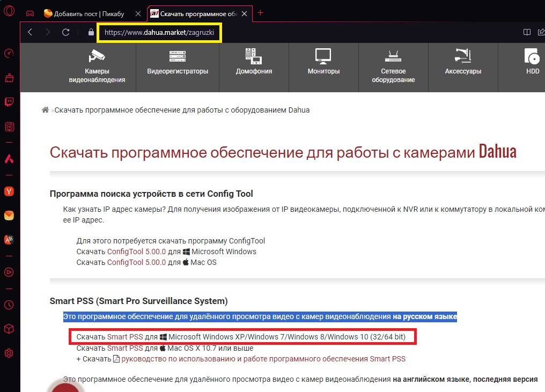
Task: Open the Аксессуары category
Action: [x=463, y=66]
